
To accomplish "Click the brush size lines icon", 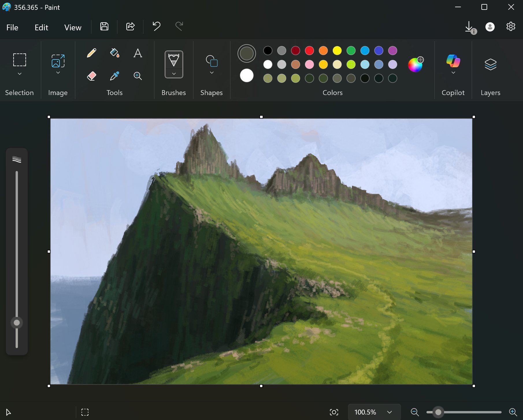I will point(17,159).
